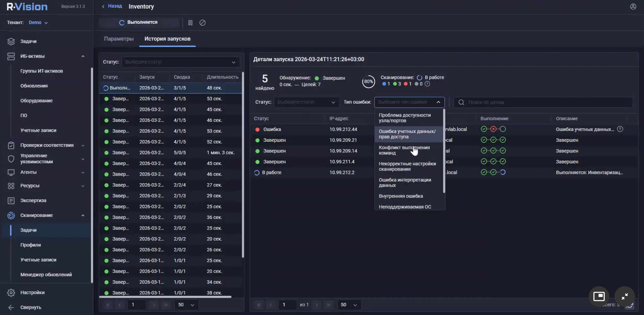Click the cancel scan icon
This screenshot has width=644, height=315.
click(x=203, y=23)
